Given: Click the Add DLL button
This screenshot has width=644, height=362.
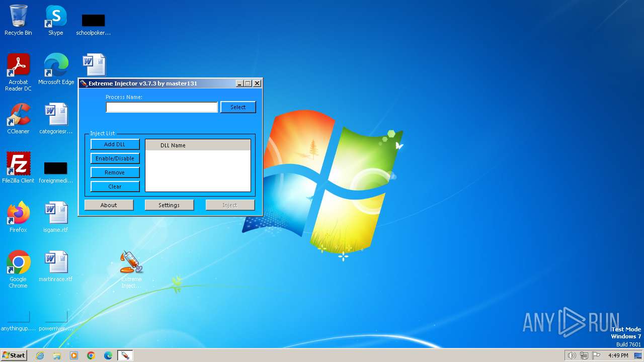Looking at the screenshot, I should [x=115, y=144].
